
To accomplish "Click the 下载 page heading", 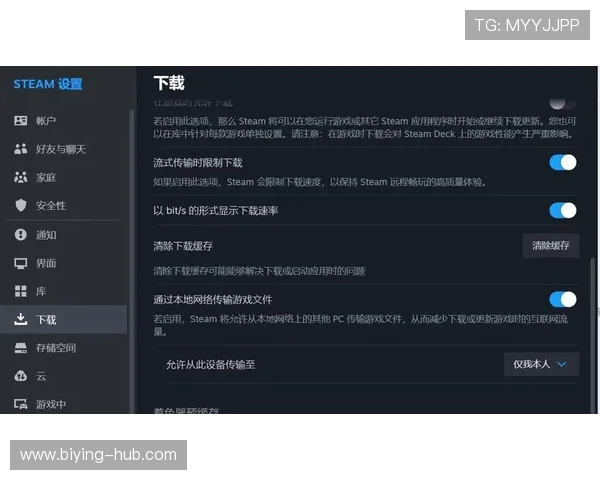I will pyautogui.click(x=169, y=83).
